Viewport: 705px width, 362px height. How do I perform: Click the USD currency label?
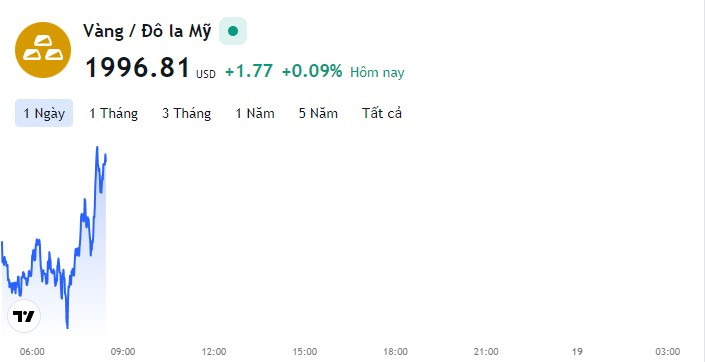206,74
